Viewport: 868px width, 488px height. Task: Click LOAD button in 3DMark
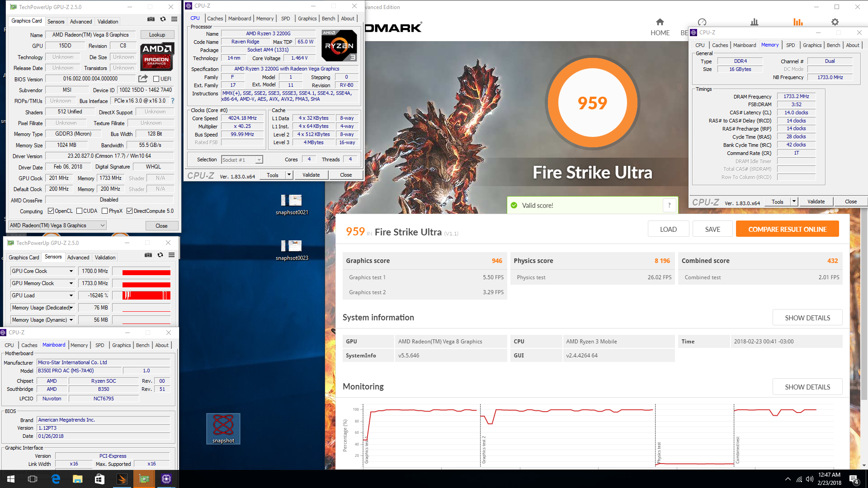668,229
